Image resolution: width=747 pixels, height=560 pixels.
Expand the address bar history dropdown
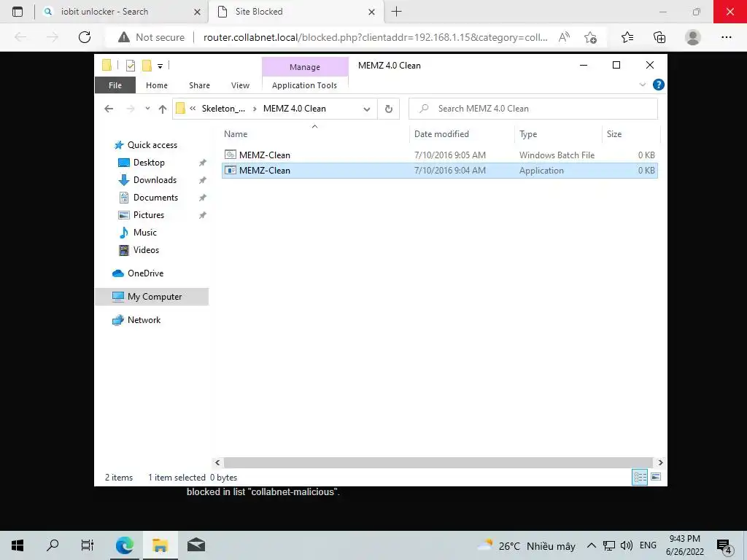pyautogui.click(x=367, y=109)
